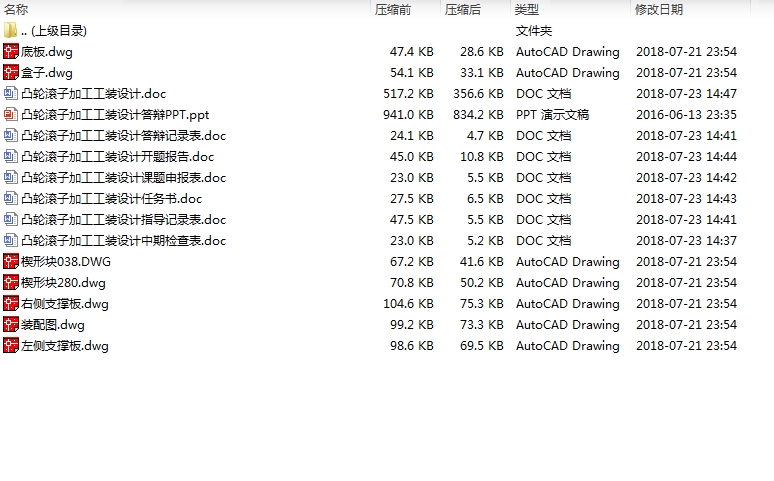The height and width of the screenshot is (481, 774).
Task: Click the 10.8 KB compressed size cell
Action: point(482,157)
